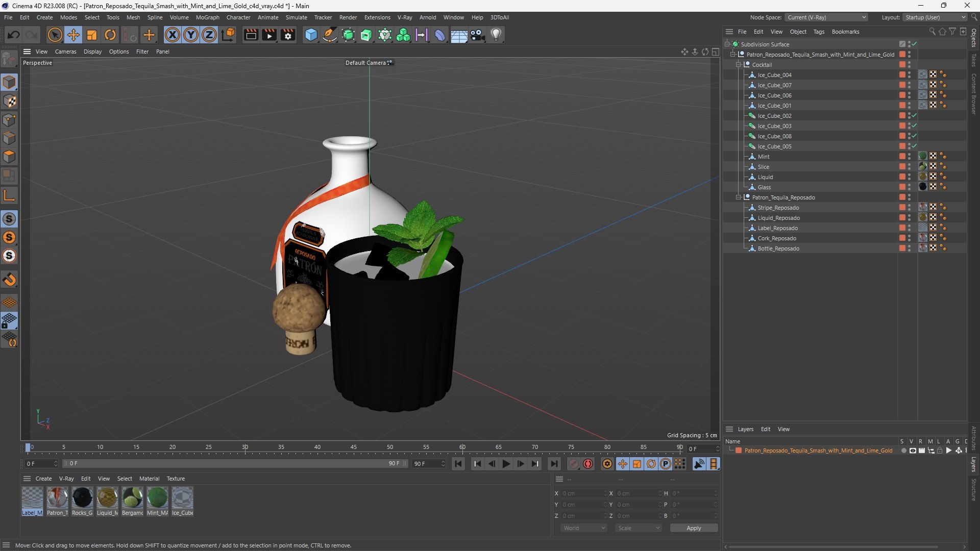
Task: Click the X position input field
Action: tap(583, 493)
